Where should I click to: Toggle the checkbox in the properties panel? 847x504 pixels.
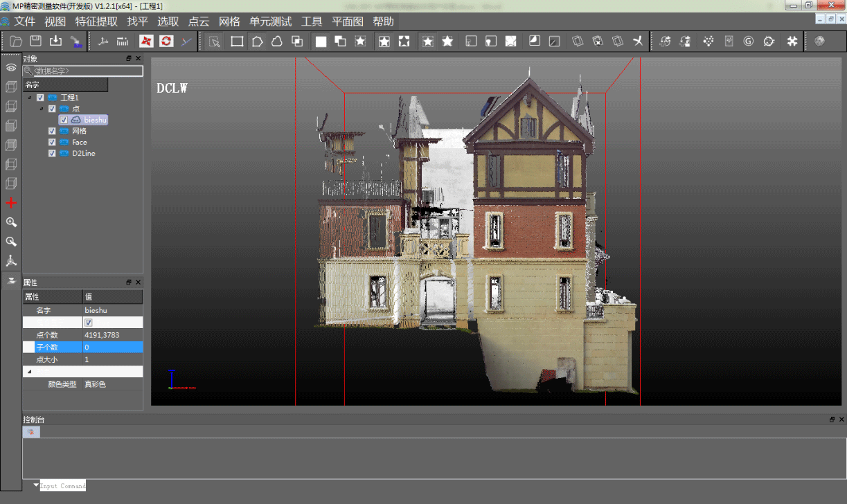(x=89, y=323)
